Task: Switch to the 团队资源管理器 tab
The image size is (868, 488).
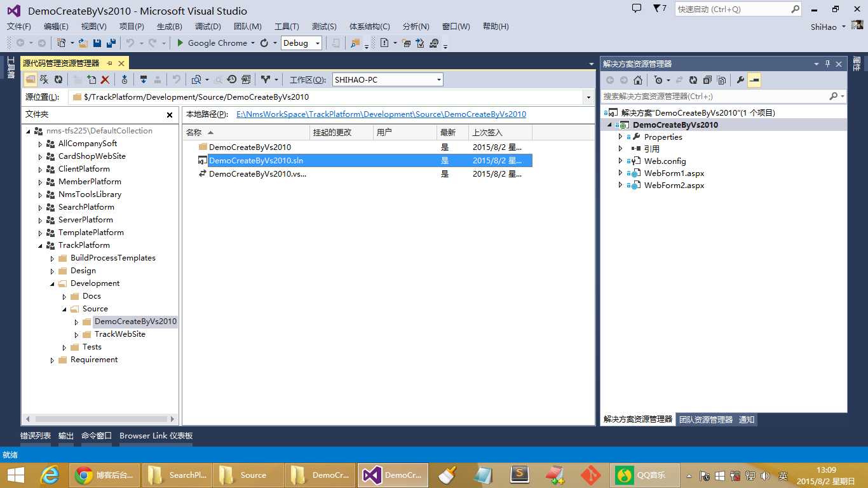Action: (x=706, y=419)
